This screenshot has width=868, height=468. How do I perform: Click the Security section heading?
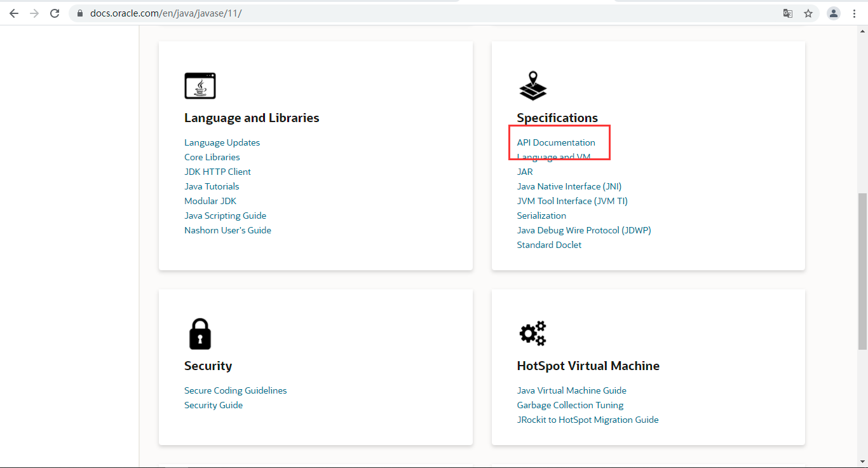208,366
